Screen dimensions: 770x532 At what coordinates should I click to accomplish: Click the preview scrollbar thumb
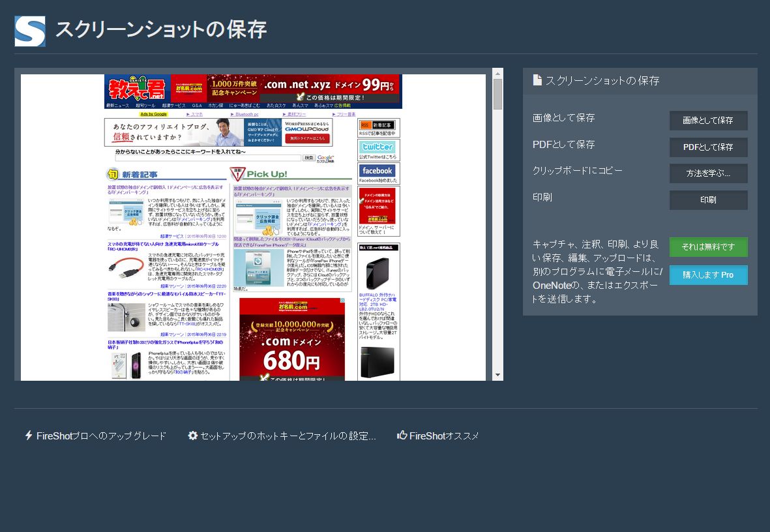click(497, 94)
